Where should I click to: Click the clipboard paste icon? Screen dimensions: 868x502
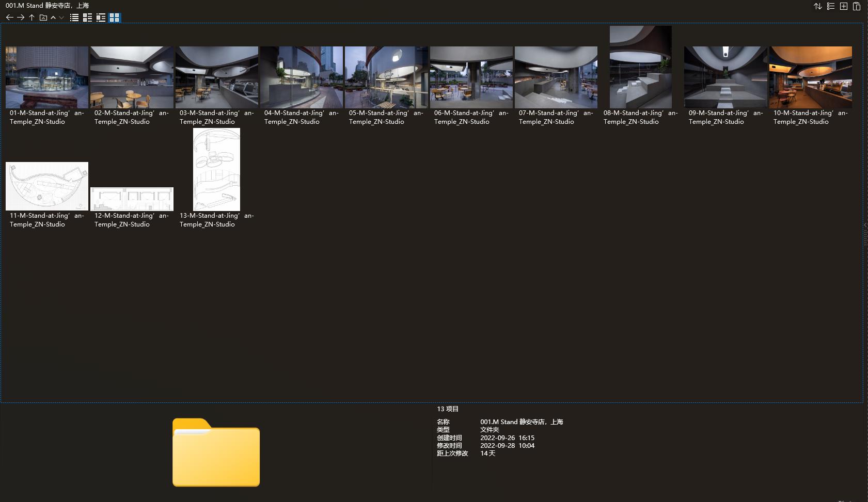[857, 6]
